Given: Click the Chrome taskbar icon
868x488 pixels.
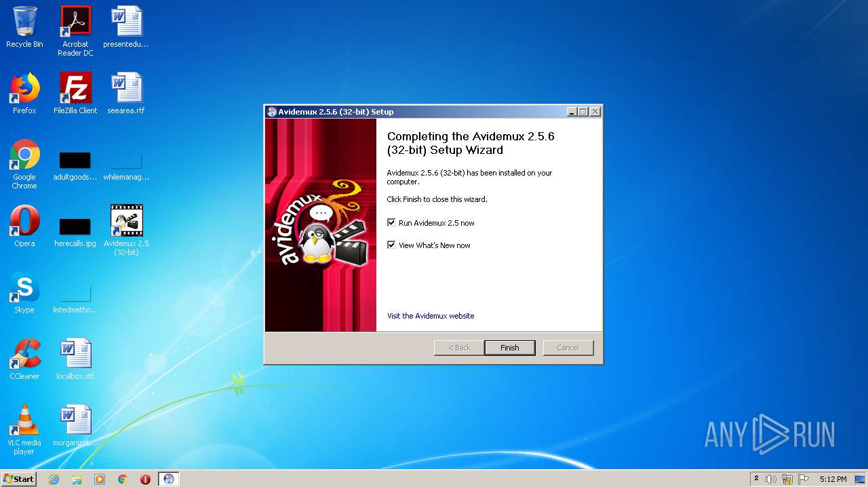Looking at the screenshot, I should tap(123, 479).
